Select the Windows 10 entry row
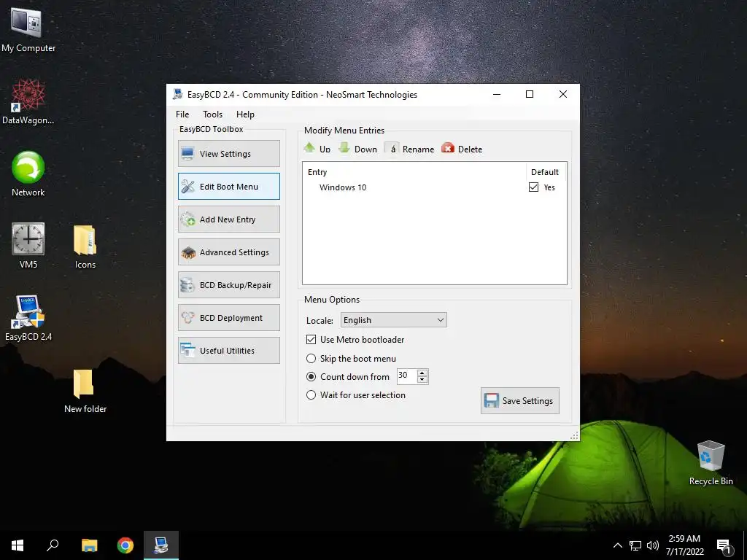The width and height of the screenshot is (747, 560). coord(435,187)
